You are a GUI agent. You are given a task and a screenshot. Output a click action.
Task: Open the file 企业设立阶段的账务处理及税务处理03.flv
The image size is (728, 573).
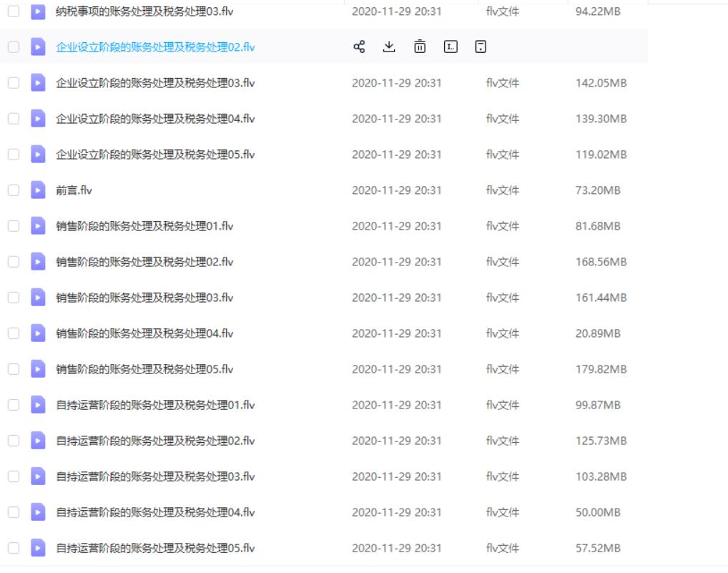click(155, 83)
